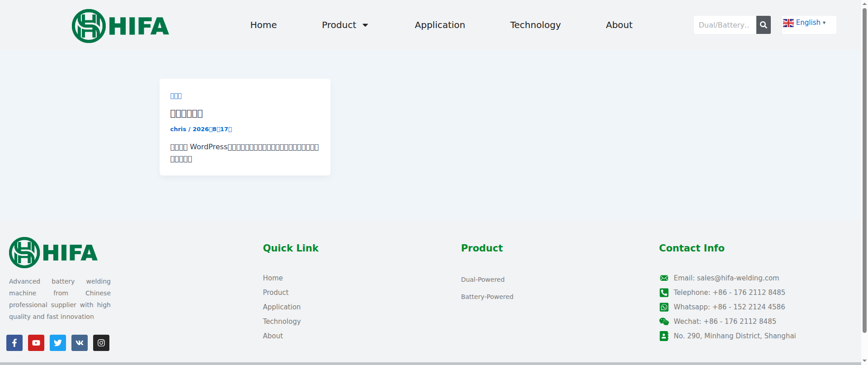Screen dimensions: 868x365
Task: Expand the Product dropdown arrow
Action: pyautogui.click(x=365, y=25)
